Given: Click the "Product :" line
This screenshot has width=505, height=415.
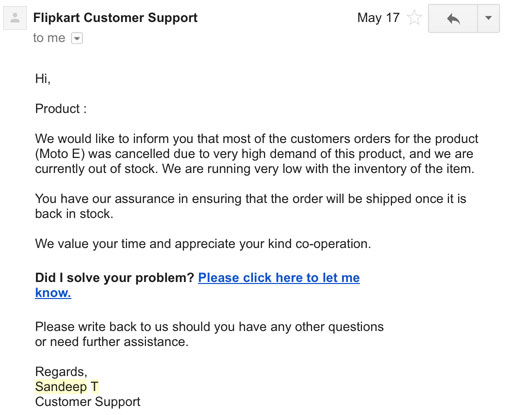Looking at the screenshot, I should coord(61,109).
